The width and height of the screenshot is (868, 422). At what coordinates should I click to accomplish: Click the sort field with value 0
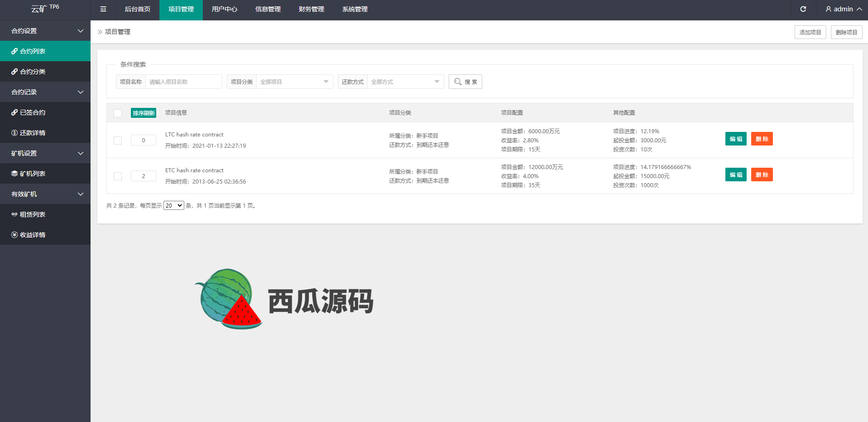pos(144,140)
